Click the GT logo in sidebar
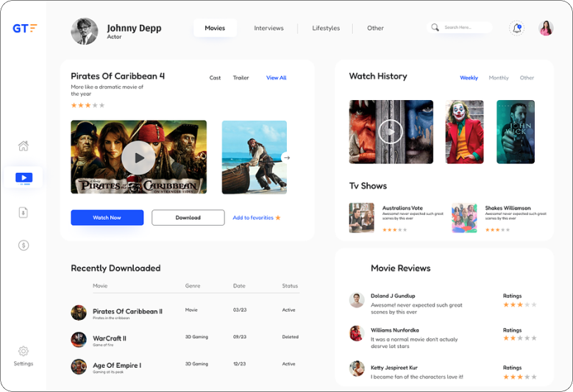This screenshot has height=392, width=573. (x=24, y=28)
